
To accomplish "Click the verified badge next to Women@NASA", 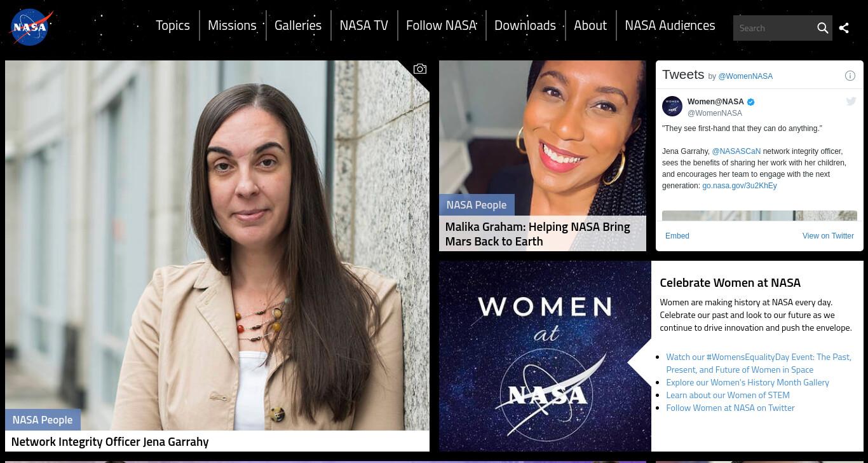I will 750,102.
